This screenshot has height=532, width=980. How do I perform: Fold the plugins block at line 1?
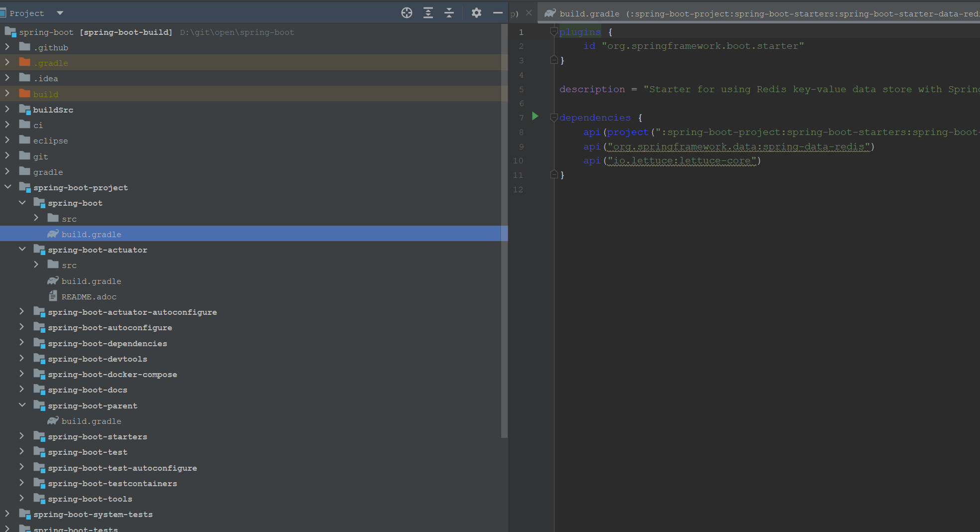554,32
